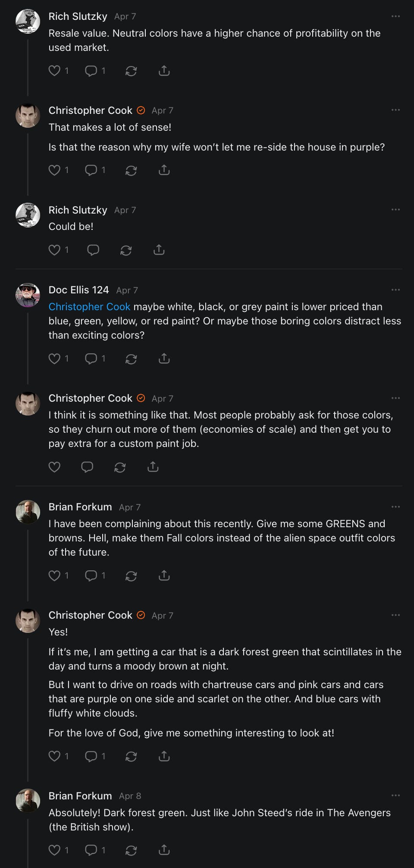This screenshot has width=414, height=868.
Task: Like Rich Slutzky's "Resale value" comment
Action: coord(54,71)
